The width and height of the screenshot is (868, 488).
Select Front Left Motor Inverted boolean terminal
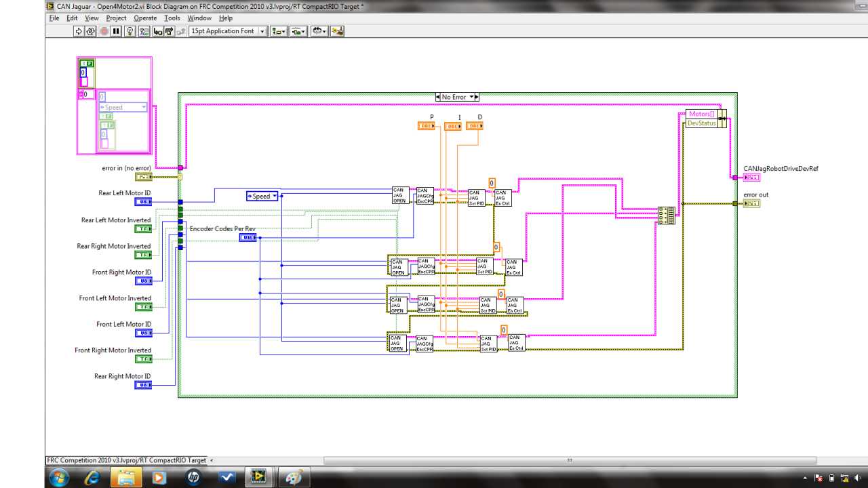pos(144,307)
